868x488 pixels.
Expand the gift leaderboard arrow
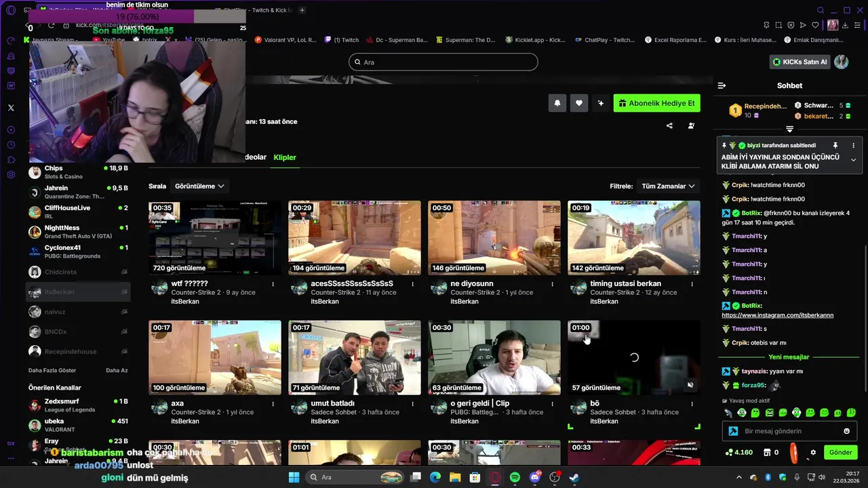tap(789, 129)
